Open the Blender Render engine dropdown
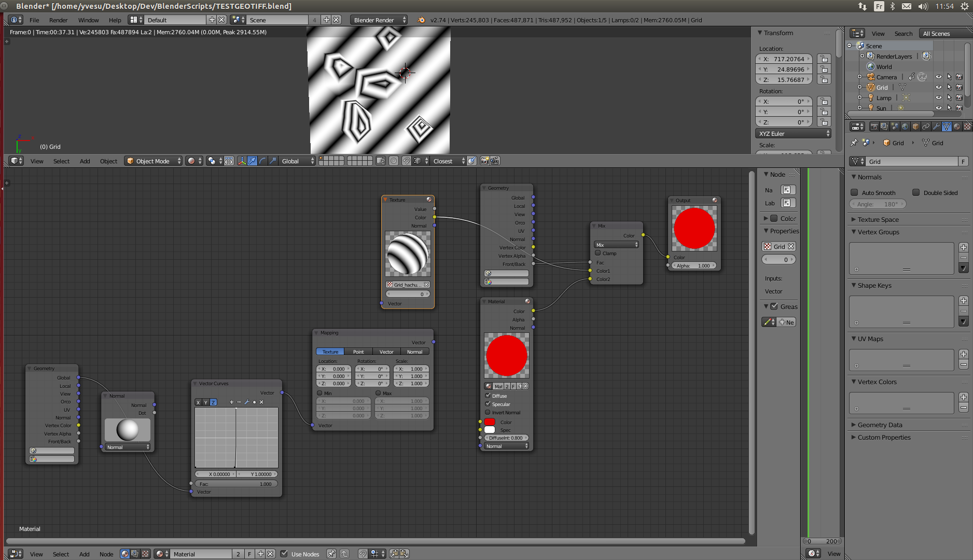The height and width of the screenshot is (560, 973). point(379,20)
